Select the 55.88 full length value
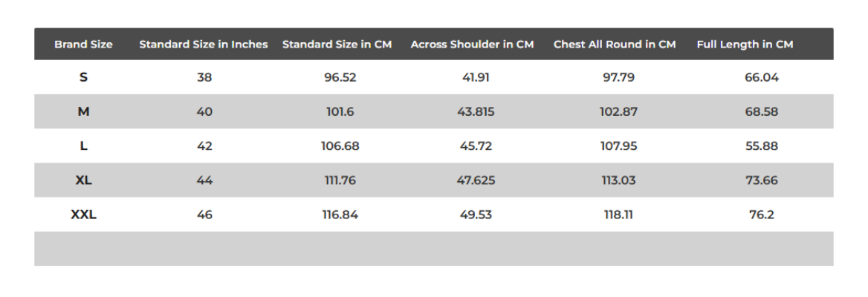The image size is (868, 297). [x=762, y=146]
